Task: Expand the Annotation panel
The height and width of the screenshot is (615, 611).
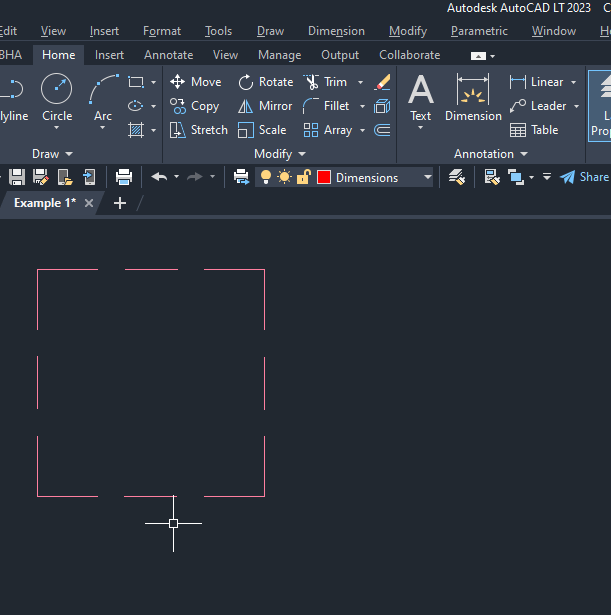Action: [x=491, y=154]
